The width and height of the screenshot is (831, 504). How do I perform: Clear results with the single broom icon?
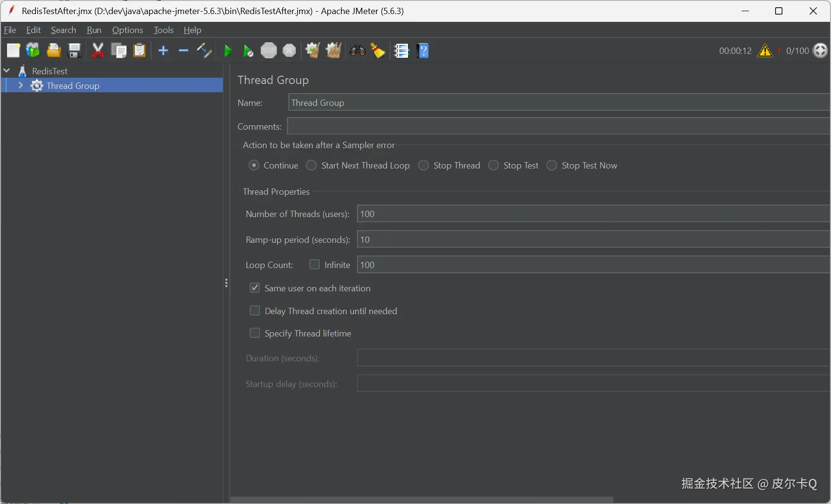pyautogui.click(x=312, y=50)
